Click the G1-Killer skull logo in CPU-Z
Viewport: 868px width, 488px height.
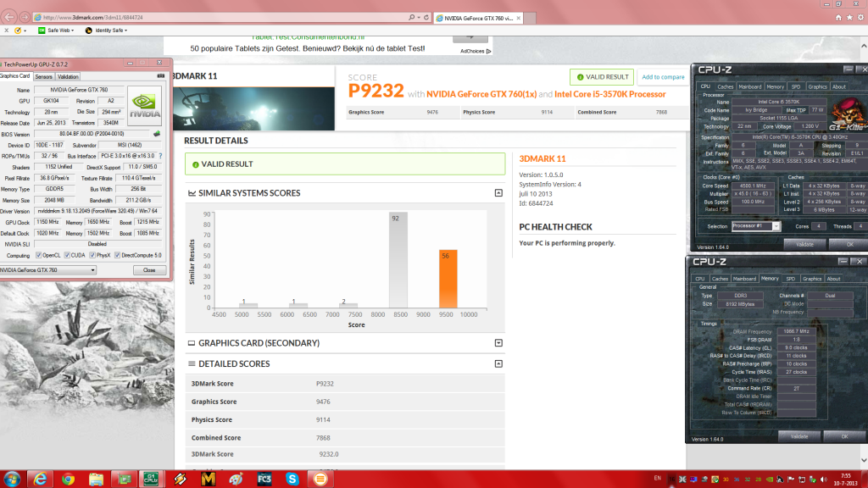(847, 114)
